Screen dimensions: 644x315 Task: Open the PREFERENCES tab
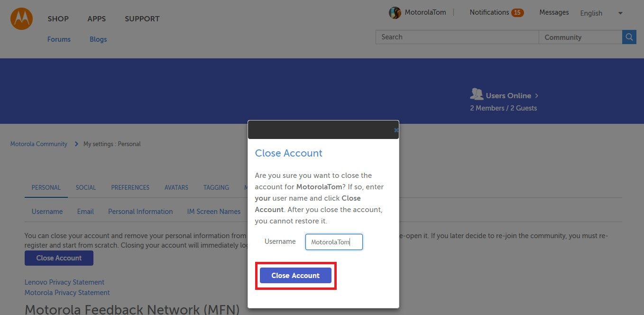(130, 187)
